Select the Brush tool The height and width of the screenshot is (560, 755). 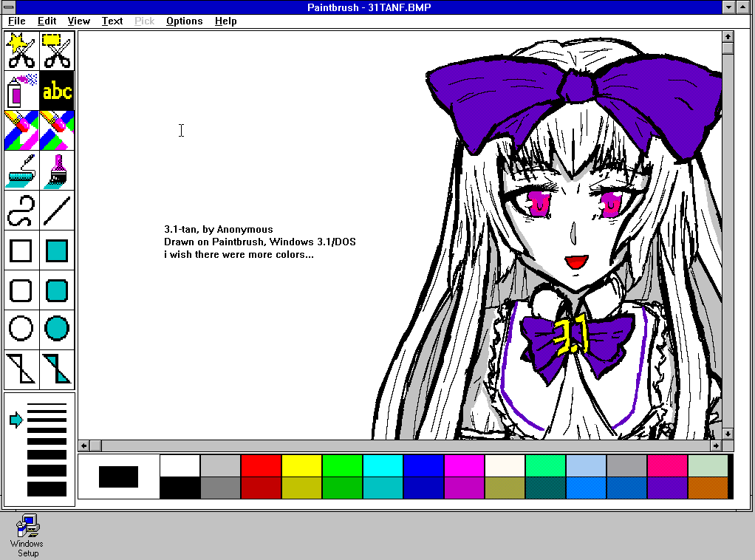click(58, 171)
